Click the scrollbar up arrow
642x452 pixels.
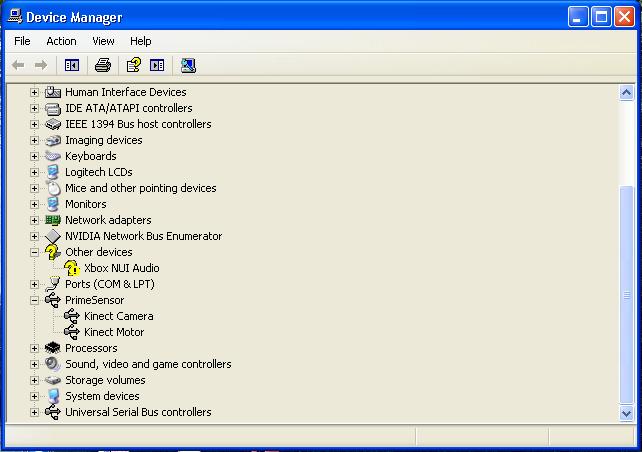626,93
